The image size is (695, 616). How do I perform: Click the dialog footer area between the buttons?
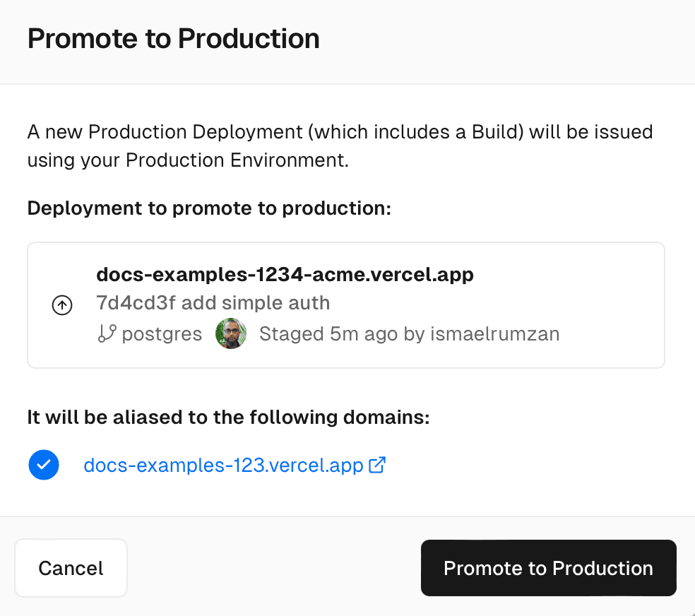pos(275,568)
